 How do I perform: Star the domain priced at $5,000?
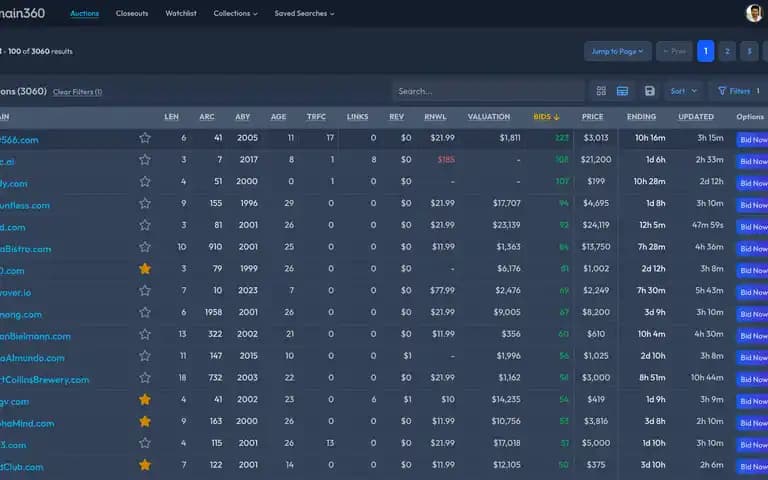144,443
